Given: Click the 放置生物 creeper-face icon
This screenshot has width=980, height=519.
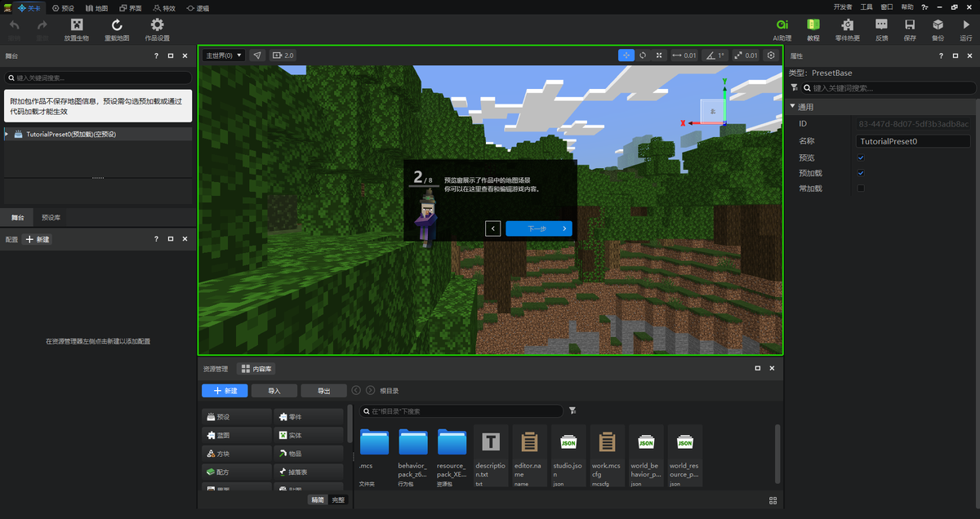Looking at the screenshot, I should 77,25.
